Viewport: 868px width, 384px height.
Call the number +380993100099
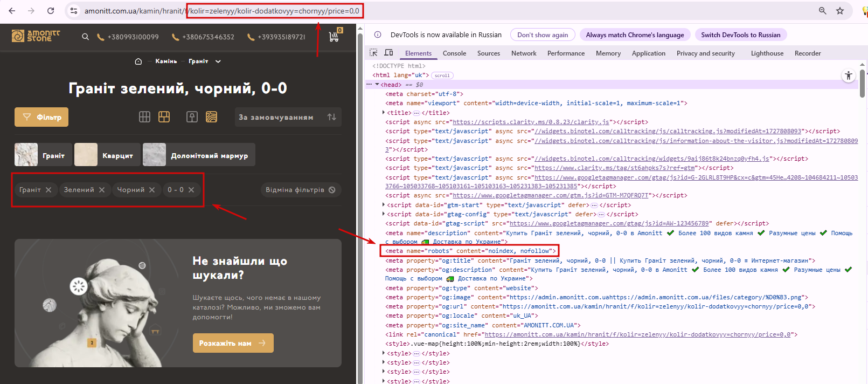point(128,37)
